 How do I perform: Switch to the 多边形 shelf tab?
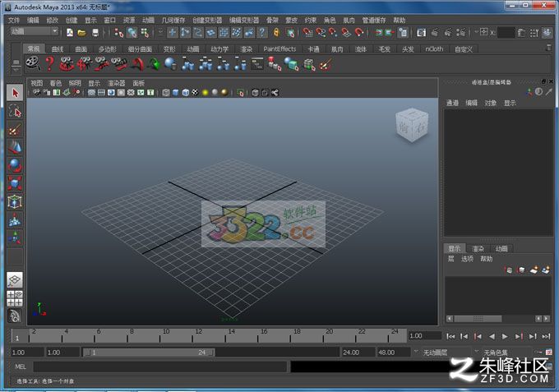pyautogui.click(x=108, y=49)
